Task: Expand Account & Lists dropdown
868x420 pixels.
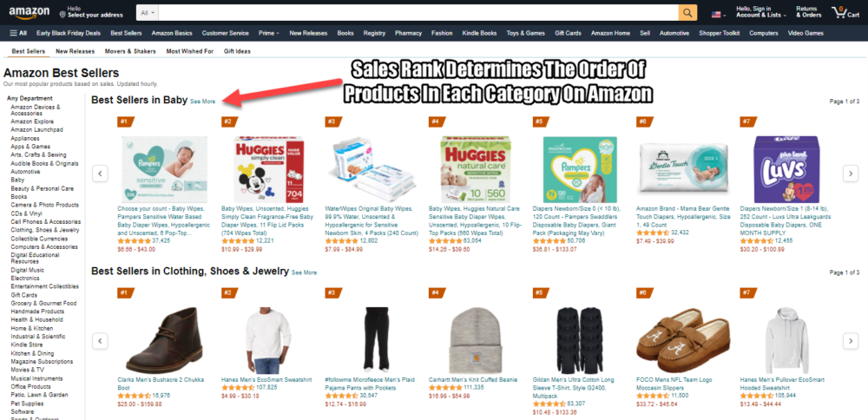Action: click(761, 12)
